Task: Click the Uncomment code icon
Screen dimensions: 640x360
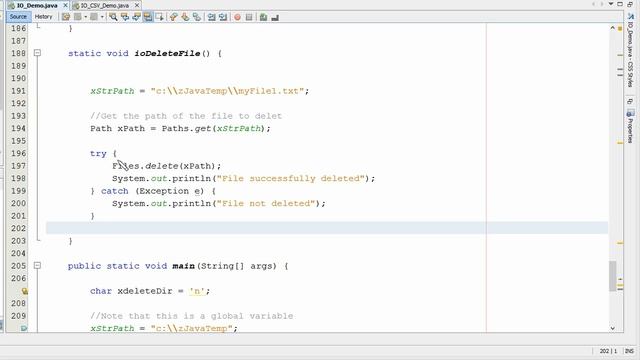Action: pos(275,17)
